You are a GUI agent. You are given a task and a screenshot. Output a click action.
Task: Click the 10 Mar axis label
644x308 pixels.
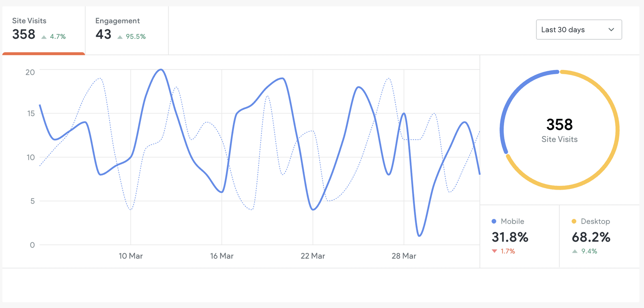pyautogui.click(x=130, y=256)
